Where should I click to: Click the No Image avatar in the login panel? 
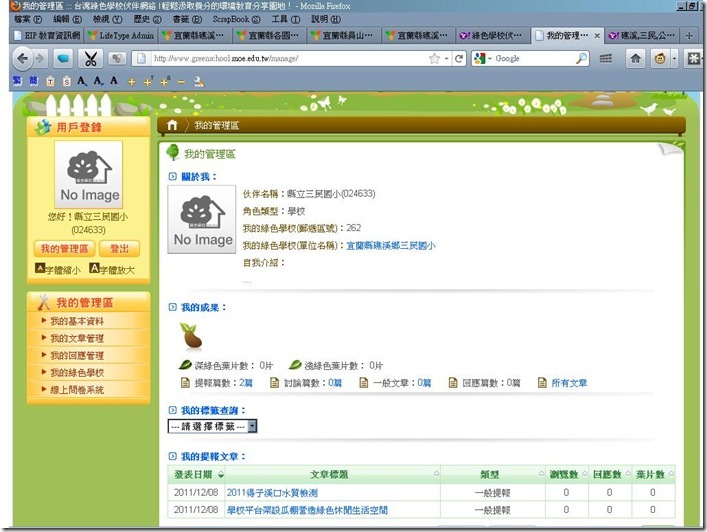point(89,175)
